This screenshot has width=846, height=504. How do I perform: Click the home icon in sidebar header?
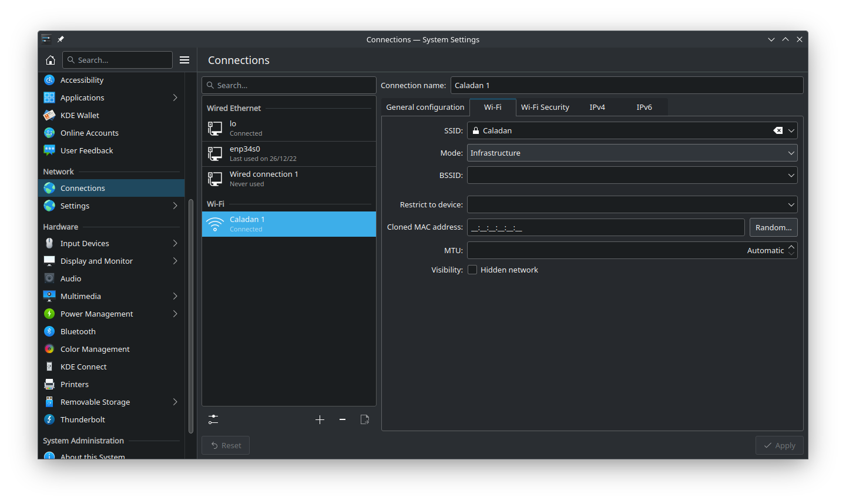tap(51, 60)
